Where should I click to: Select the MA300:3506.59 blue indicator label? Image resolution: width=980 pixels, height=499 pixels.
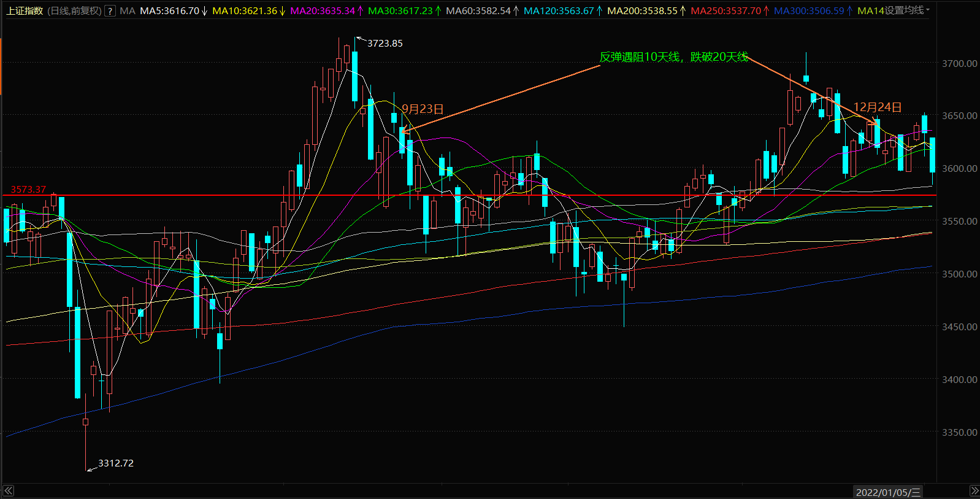tap(809, 11)
